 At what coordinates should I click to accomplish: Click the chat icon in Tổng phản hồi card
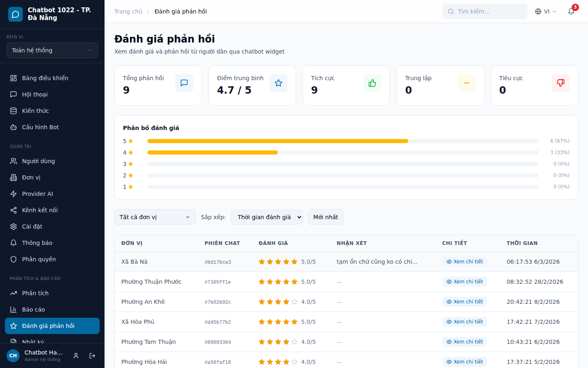[x=184, y=83]
